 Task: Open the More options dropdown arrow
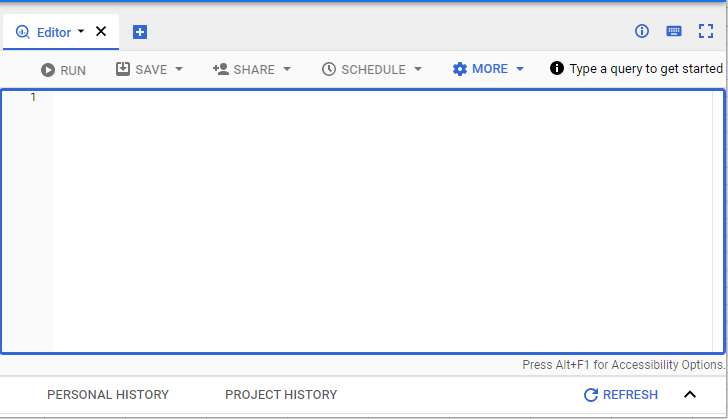click(520, 69)
